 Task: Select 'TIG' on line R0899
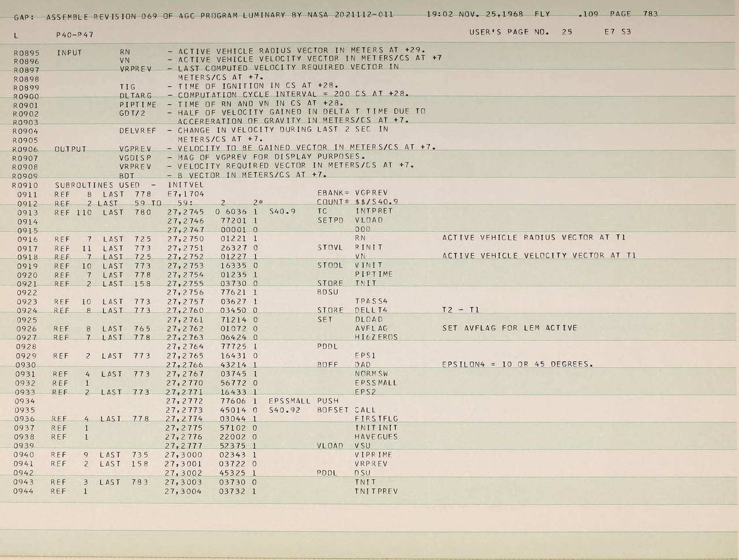coord(127,87)
